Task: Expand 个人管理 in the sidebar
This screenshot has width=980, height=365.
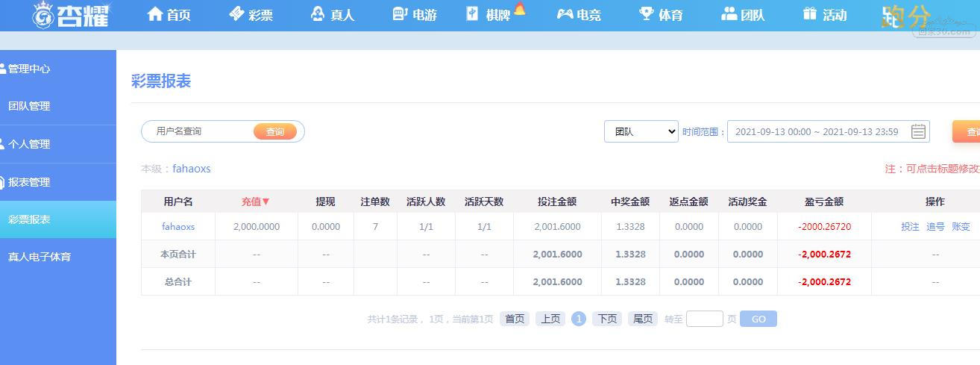Action: pyautogui.click(x=58, y=144)
